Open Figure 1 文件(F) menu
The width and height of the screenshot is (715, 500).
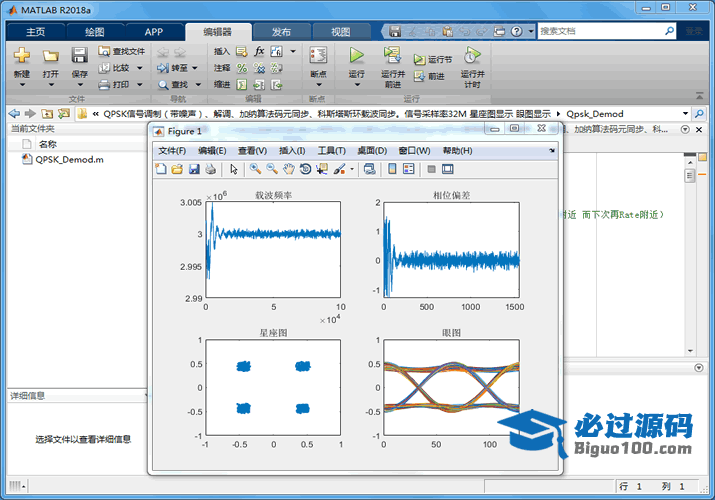172,150
